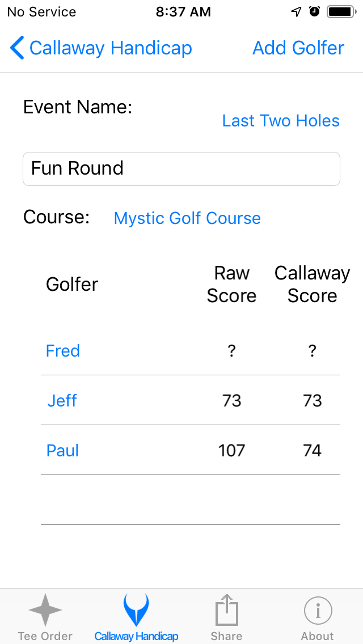Open the Share export icon
The image size is (363, 644).
coord(226,611)
